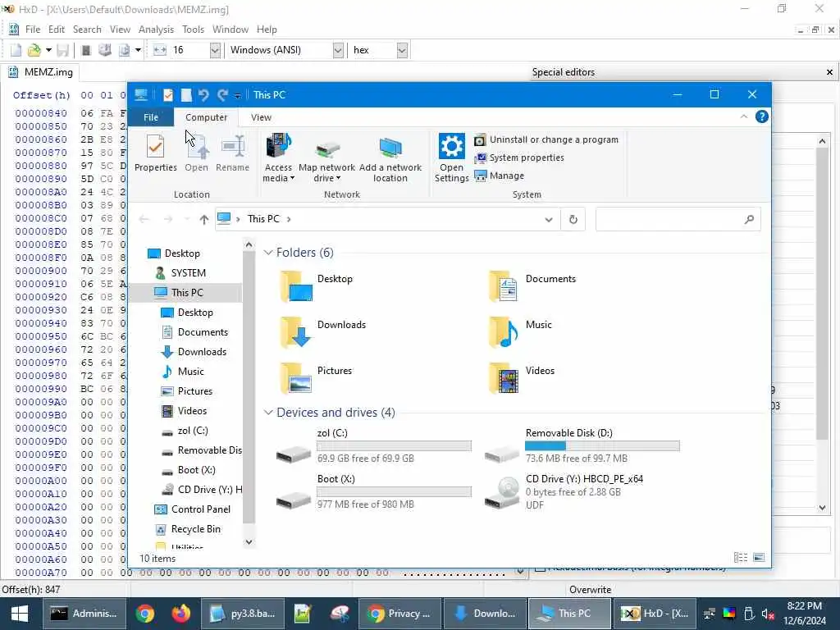
Task: Click the Up arrow navigation button
Action: pyautogui.click(x=203, y=219)
